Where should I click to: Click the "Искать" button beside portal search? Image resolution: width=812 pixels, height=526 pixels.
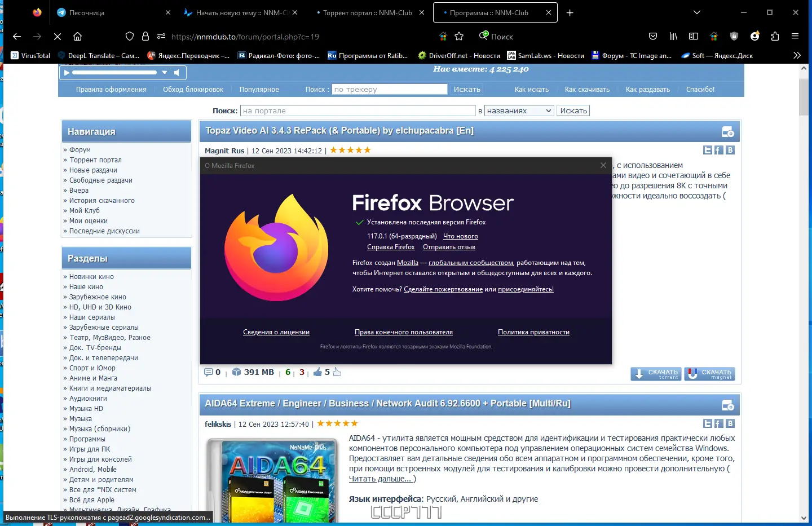[573, 111]
